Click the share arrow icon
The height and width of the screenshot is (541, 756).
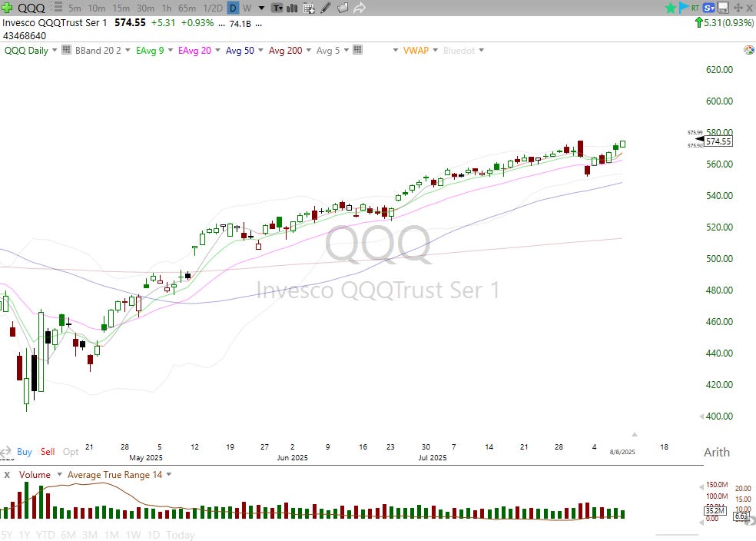360,8
